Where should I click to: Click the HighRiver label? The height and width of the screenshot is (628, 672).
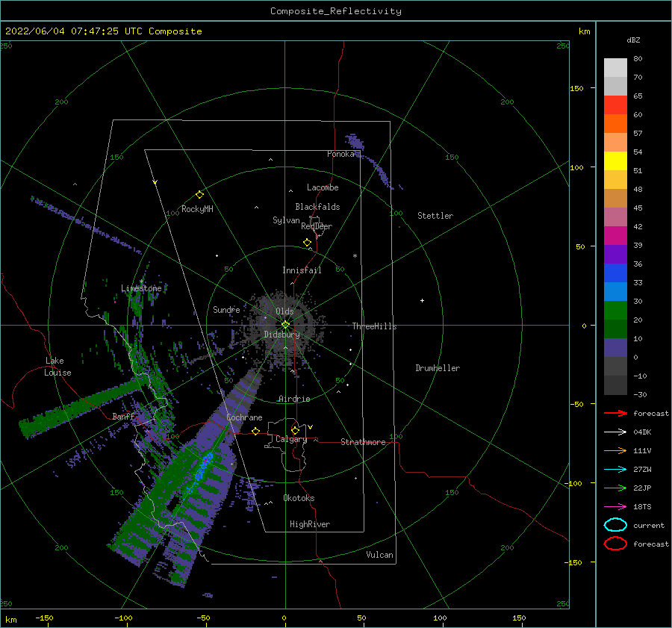(310, 524)
